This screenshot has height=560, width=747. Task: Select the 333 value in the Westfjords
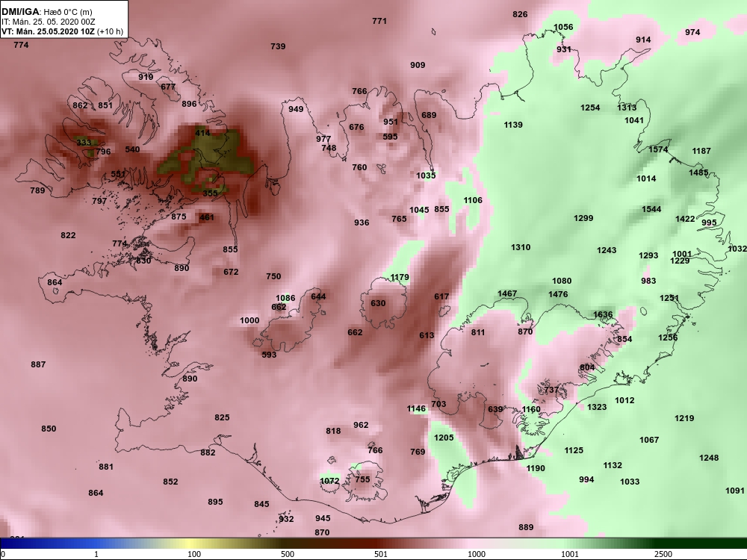click(84, 143)
